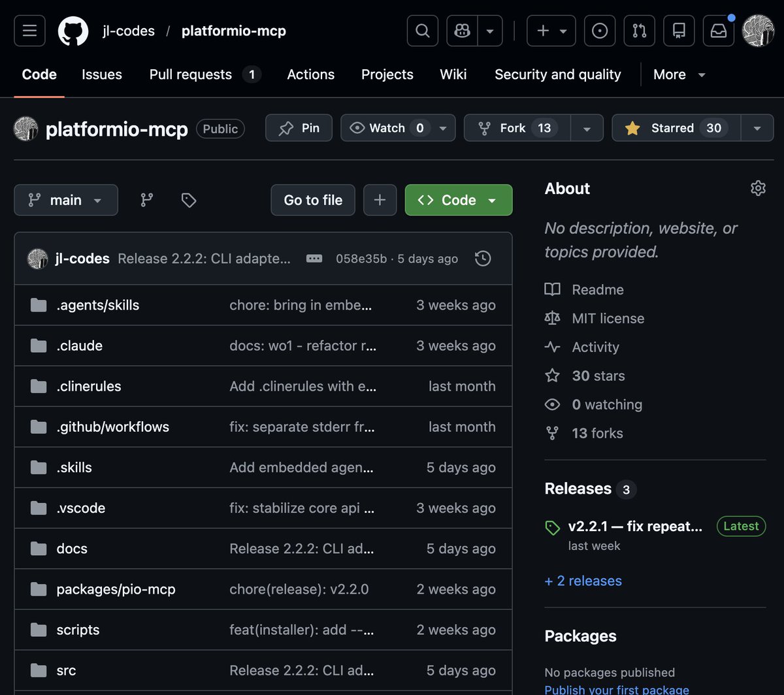
Task: Open the search magnifier in header
Action: pyautogui.click(x=423, y=31)
